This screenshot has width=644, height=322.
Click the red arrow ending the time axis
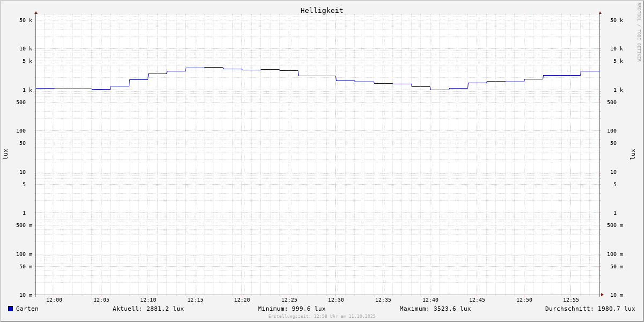point(602,295)
